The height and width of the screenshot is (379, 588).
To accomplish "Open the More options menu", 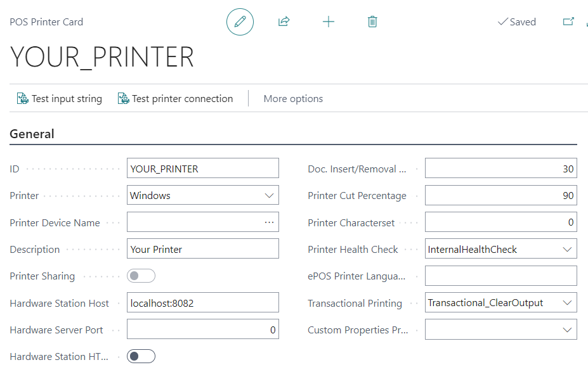I will tap(293, 99).
